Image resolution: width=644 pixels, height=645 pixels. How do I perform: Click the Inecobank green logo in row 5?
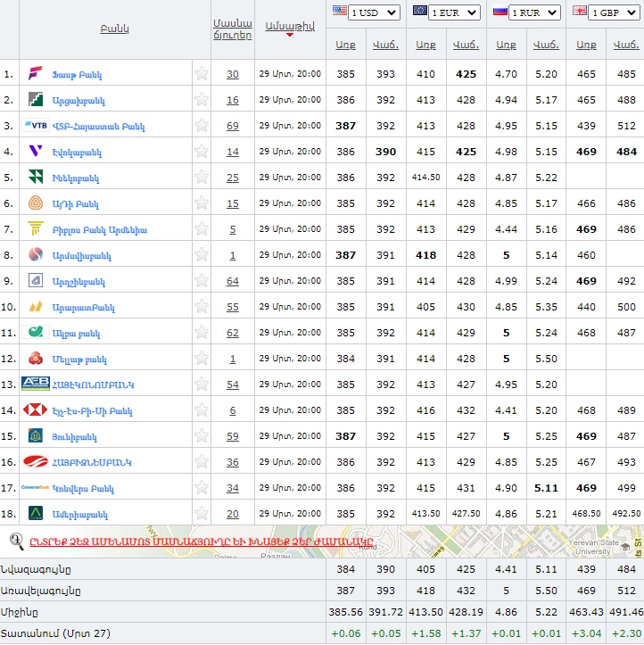[36, 177]
